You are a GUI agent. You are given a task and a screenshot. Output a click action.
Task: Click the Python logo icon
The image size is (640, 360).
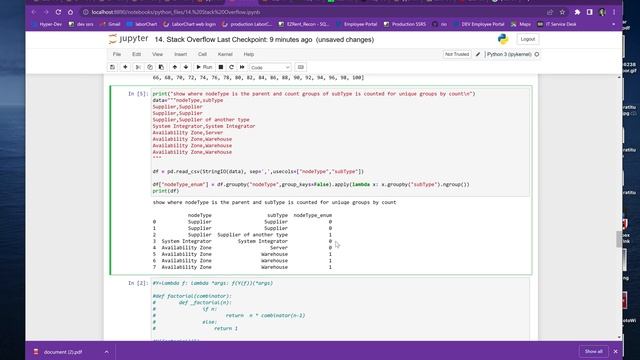pos(503,39)
